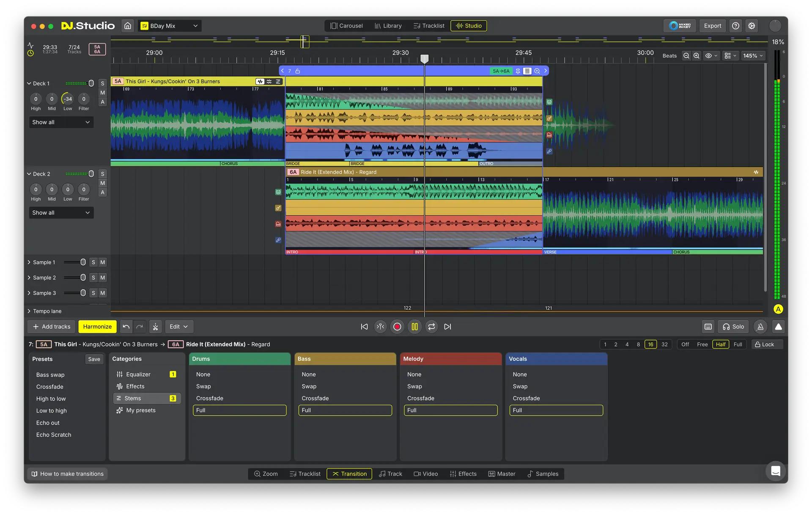Screen dimensions: 812x515
Task: Click the Export button
Action: pyautogui.click(x=713, y=26)
